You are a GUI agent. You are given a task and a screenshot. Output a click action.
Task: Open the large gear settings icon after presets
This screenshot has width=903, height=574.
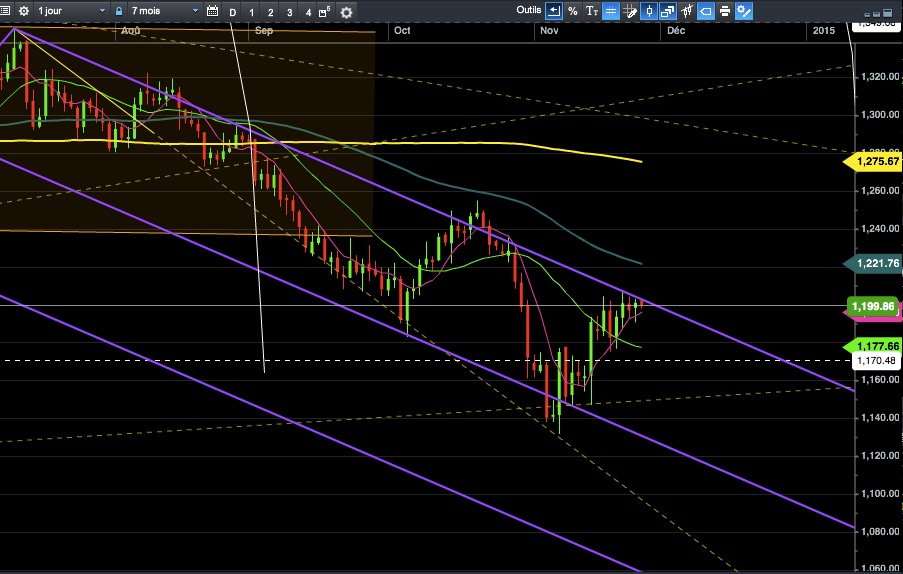tap(346, 12)
